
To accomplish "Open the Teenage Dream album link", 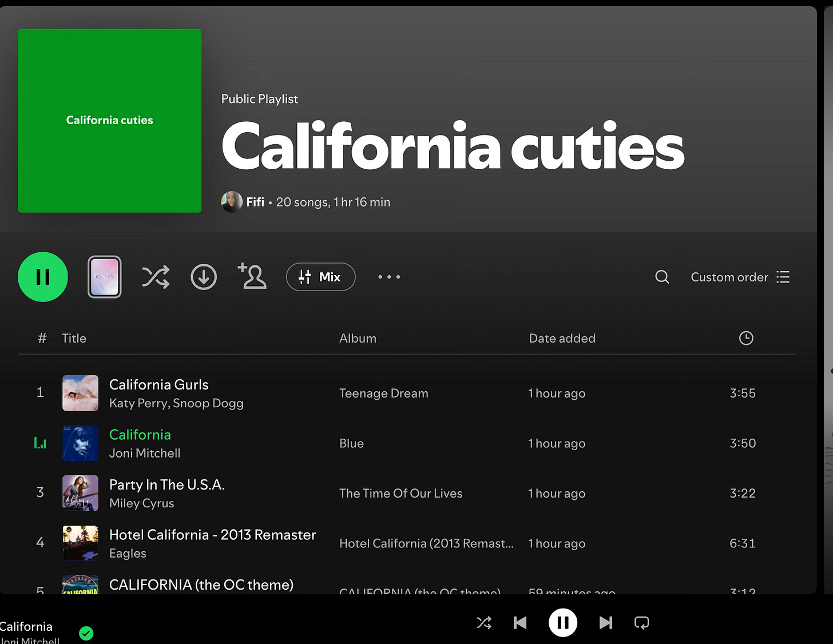I will [383, 393].
